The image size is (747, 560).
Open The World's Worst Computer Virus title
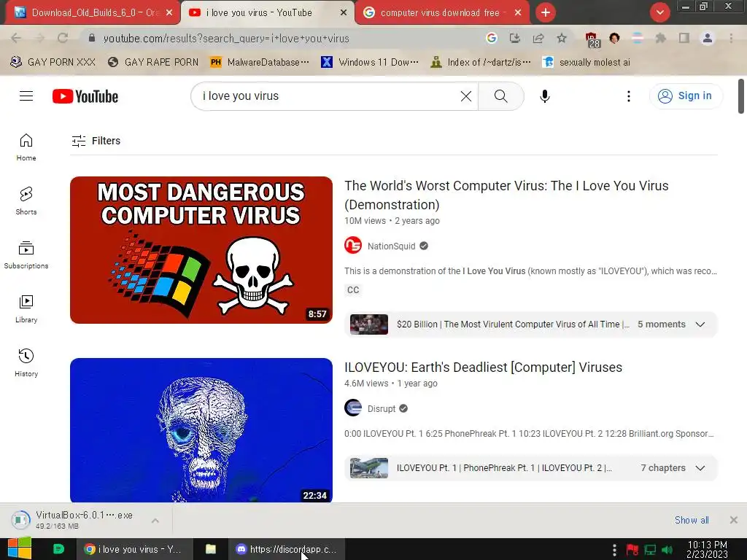tap(506, 195)
